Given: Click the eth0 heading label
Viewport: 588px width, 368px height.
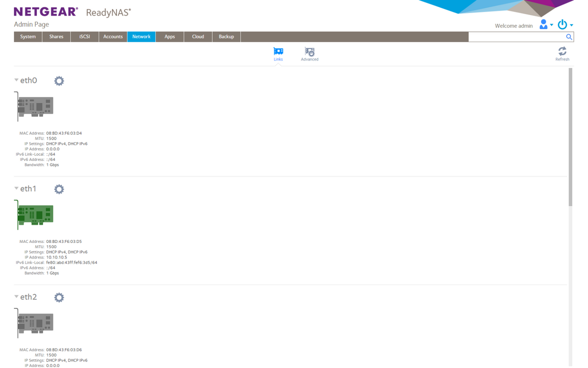Looking at the screenshot, I should coord(29,80).
